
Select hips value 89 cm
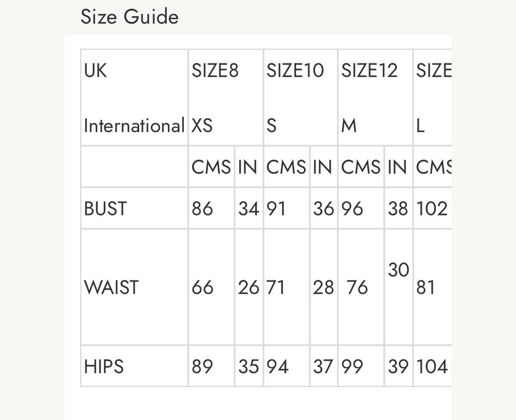tap(202, 366)
